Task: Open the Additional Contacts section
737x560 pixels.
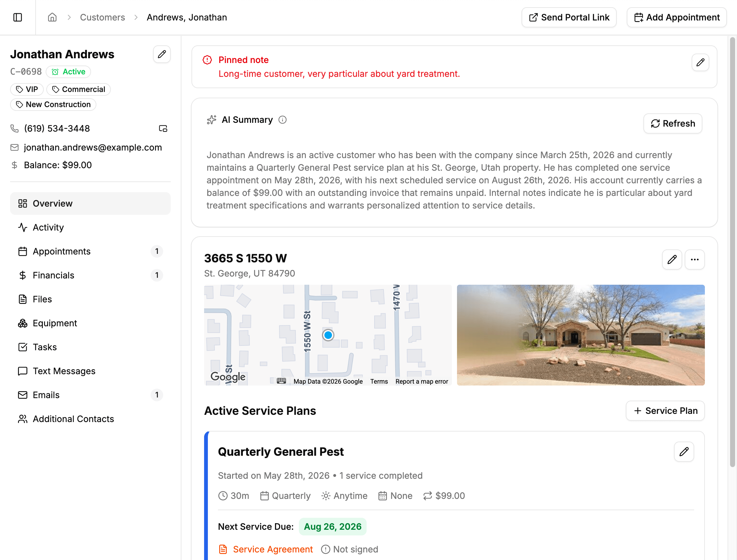Action: point(90,419)
